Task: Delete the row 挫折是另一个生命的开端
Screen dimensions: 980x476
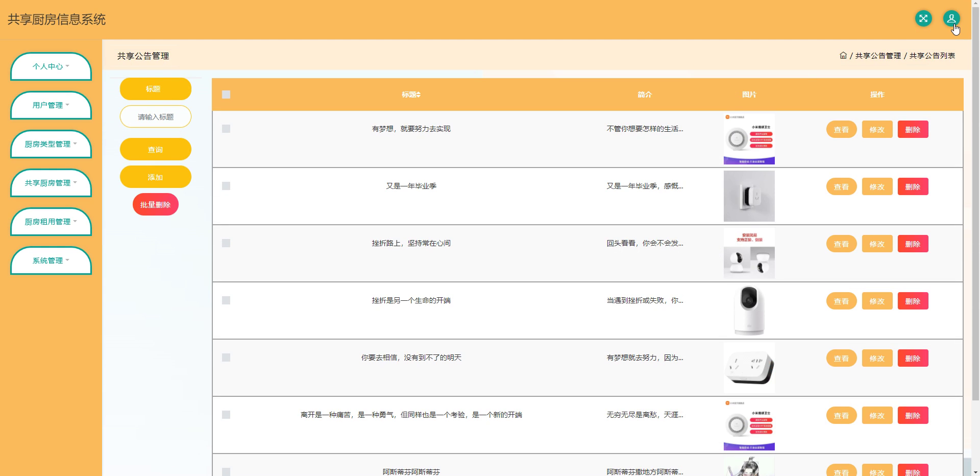Action: 913,301
